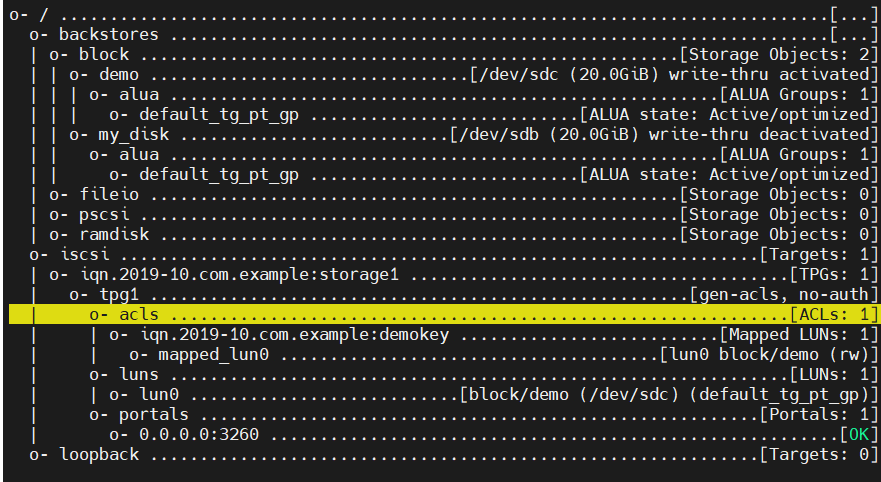
Task: Click the root slash node
Action: click(44, 15)
